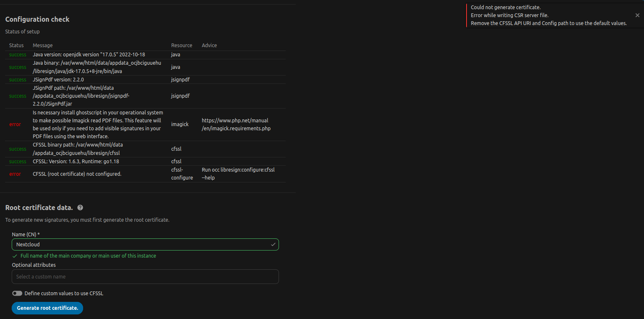The image size is (644, 319).
Task: Click the Advice column header
Action: coord(209,45)
